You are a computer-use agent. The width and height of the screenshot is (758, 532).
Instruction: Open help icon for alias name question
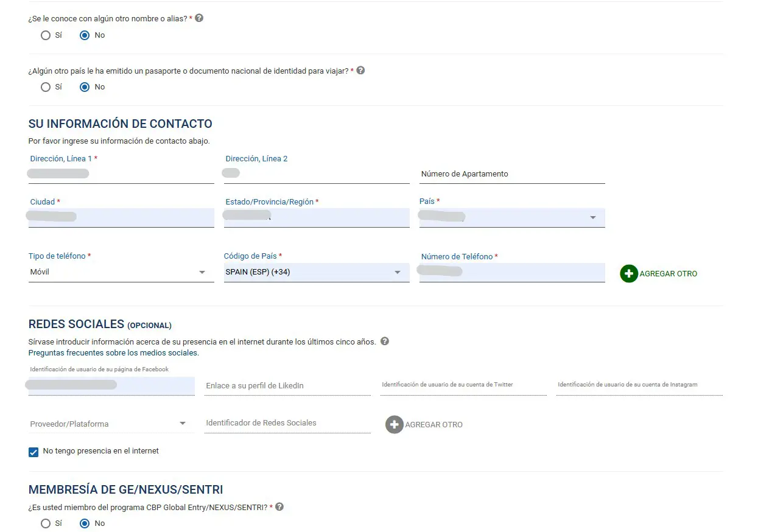pyautogui.click(x=199, y=18)
